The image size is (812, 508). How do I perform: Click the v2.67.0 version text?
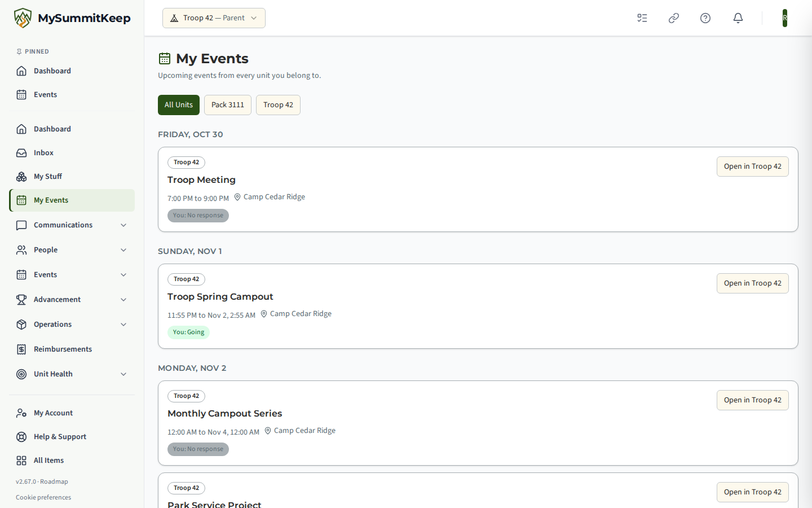click(26, 481)
